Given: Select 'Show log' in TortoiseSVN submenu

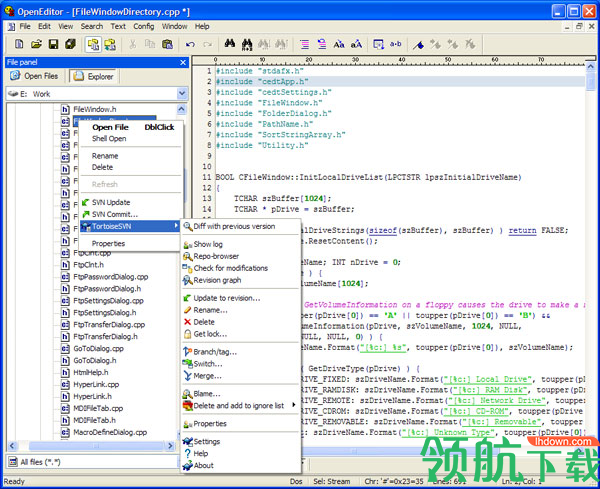Looking at the screenshot, I should tap(239, 244).
